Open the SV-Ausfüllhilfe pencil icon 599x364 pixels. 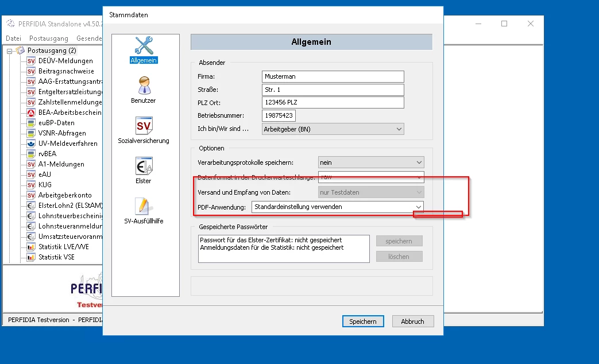pyautogui.click(x=144, y=206)
